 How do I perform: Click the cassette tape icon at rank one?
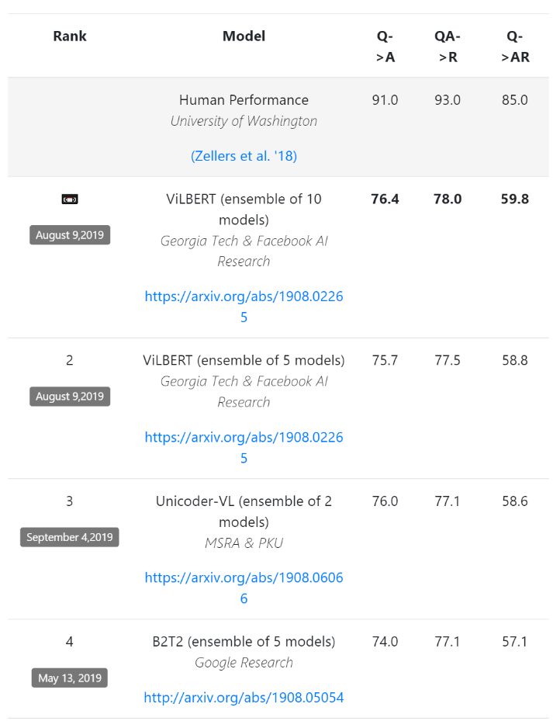(70, 199)
